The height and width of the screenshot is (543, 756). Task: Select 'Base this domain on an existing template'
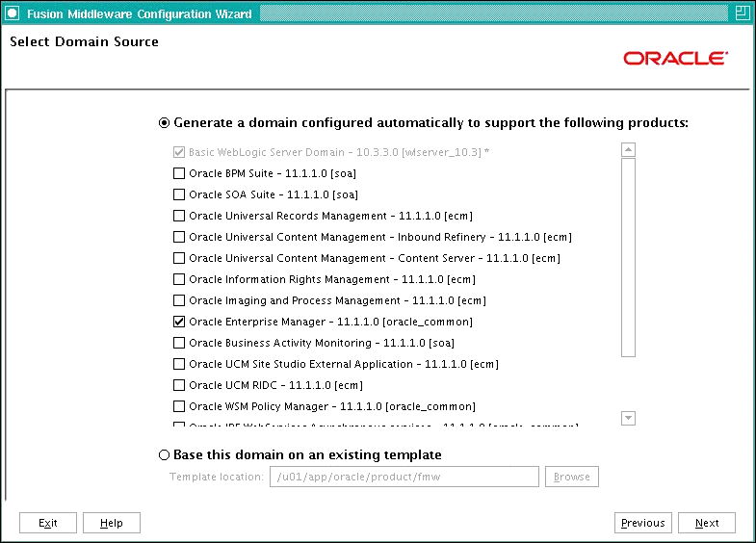pyautogui.click(x=164, y=454)
